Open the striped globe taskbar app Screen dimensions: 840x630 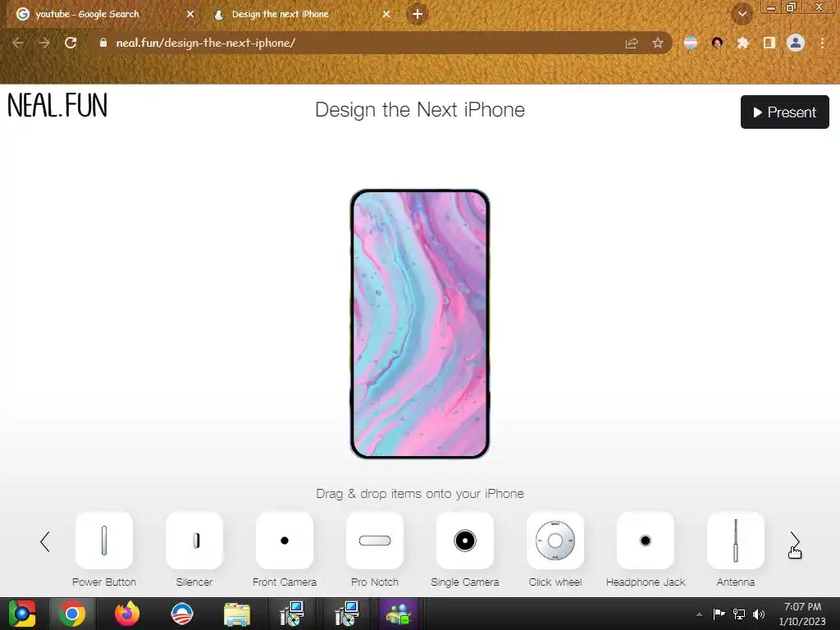(x=182, y=614)
